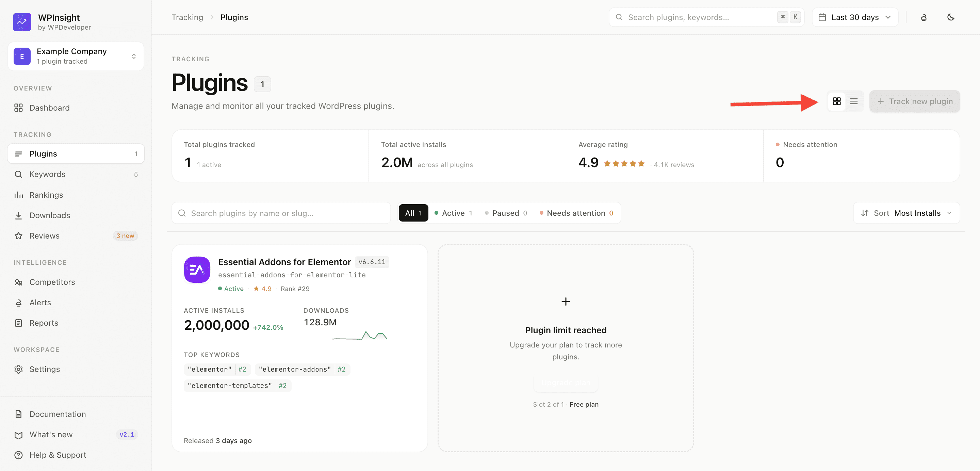This screenshot has width=980, height=471.
Task: Click the Plugins count badge beside heading
Action: point(262,84)
